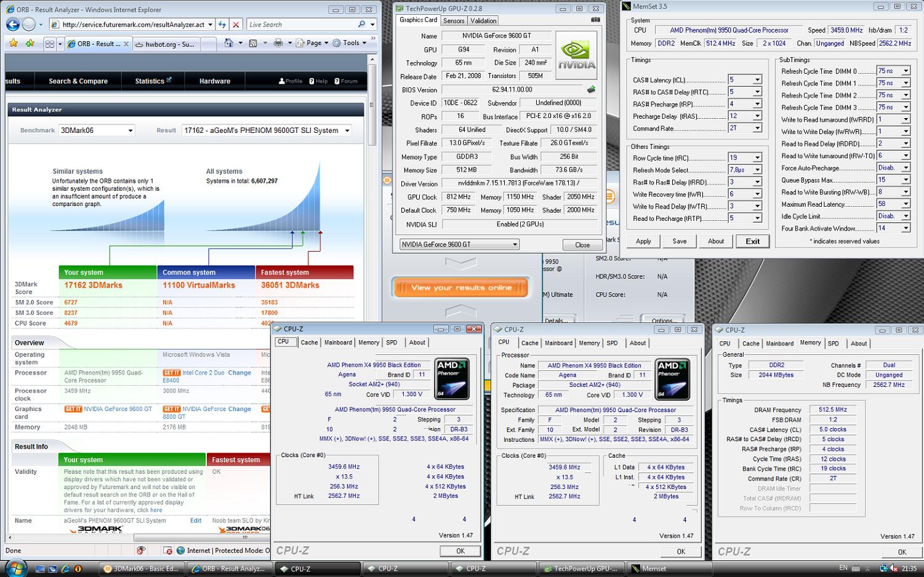This screenshot has height=577, width=924.
Task: Save BIOS with GPU-Z chip icon
Action: [591, 90]
